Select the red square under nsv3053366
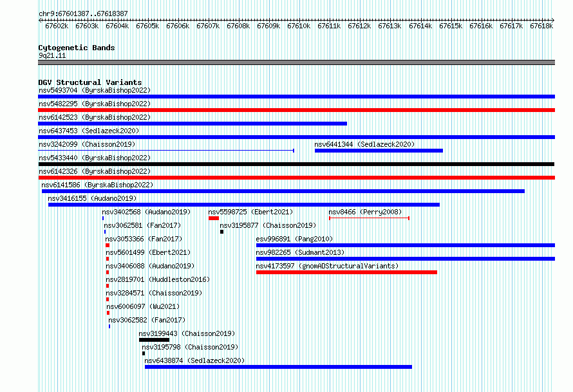Screen dimensions: 573x392 tap(108, 245)
